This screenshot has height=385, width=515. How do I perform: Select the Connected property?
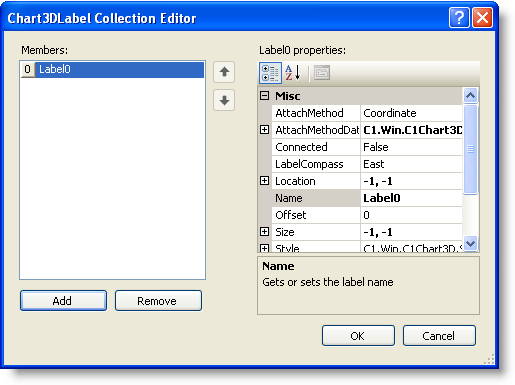point(316,147)
